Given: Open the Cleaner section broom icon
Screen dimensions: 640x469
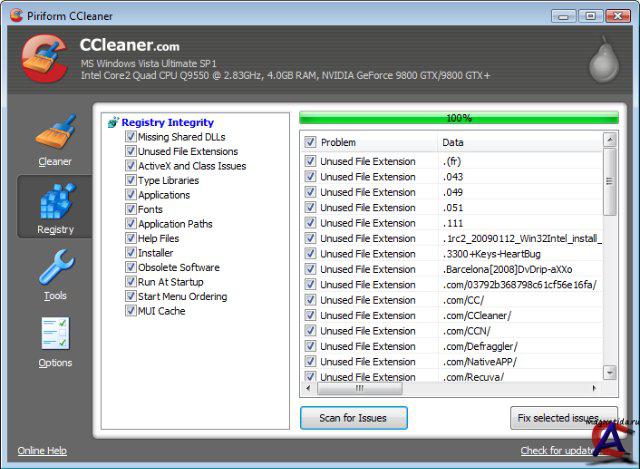Looking at the screenshot, I should tap(56, 131).
